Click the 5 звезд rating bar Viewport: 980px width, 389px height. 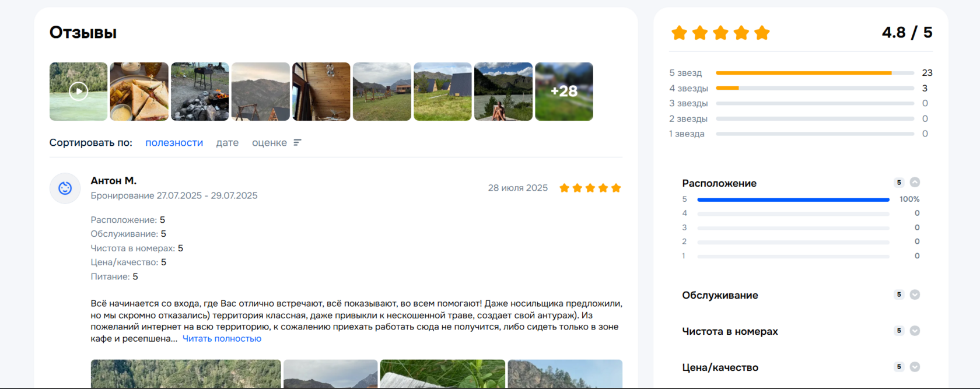tap(815, 73)
